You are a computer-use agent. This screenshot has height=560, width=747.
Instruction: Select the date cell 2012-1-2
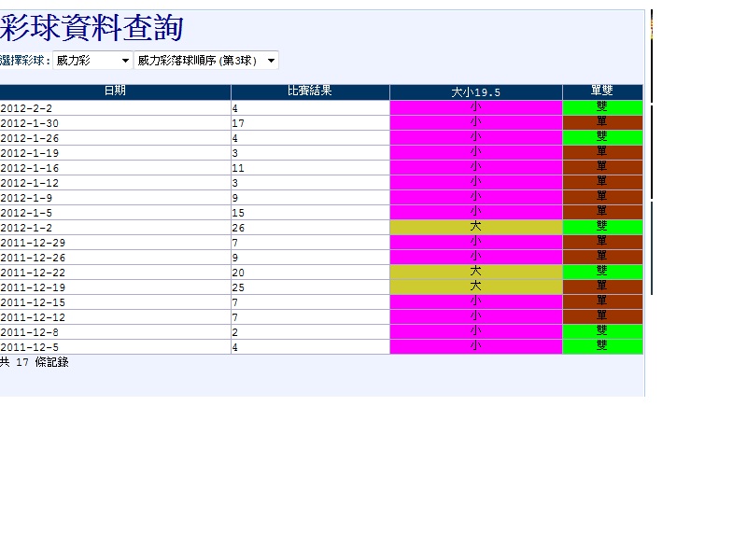115,228
